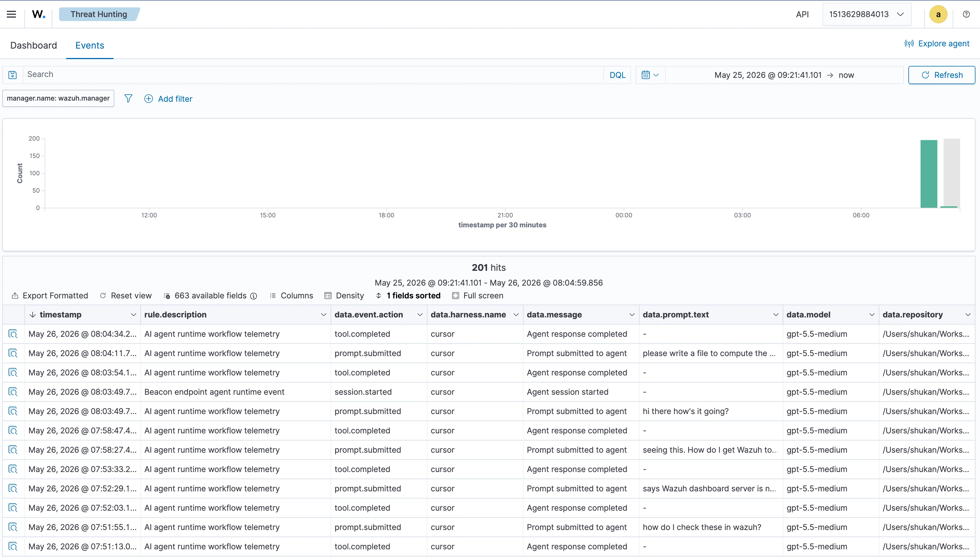The width and height of the screenshot is (980, 557).
Task: Click 'please write a file to compute the ...' cell
Action: tap(711, 354)
